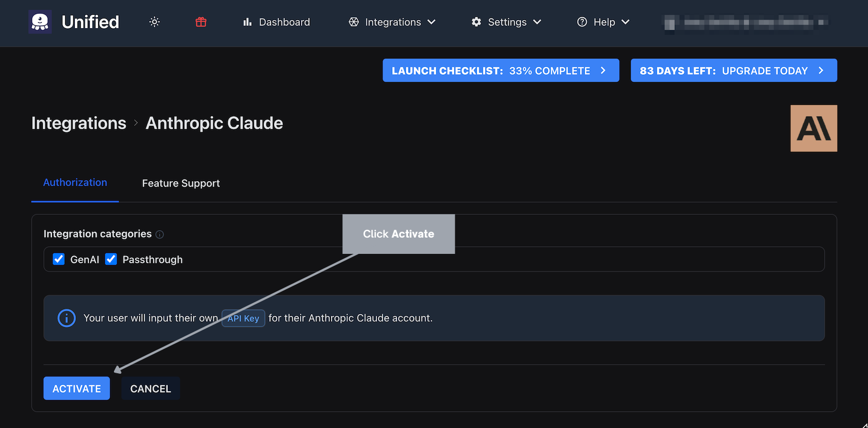Screen dimensions: 868x428
Task: Click the Anthropic logo thumbnail
Action: tap(813, 129)
